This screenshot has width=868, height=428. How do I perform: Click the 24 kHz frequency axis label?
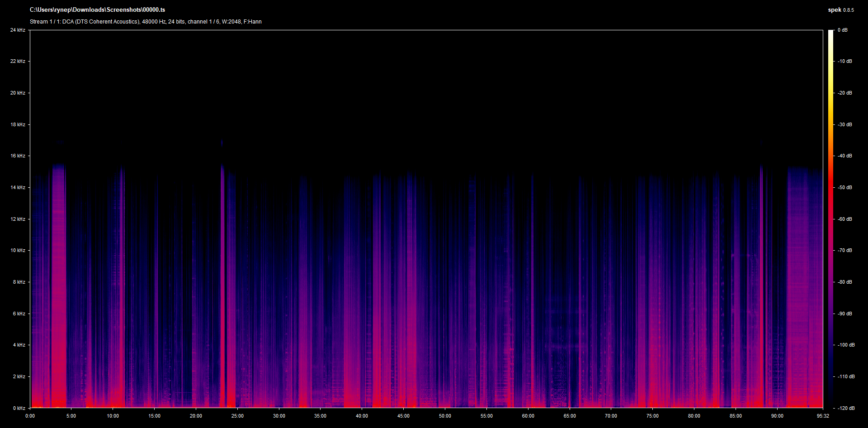coord(18,30)
